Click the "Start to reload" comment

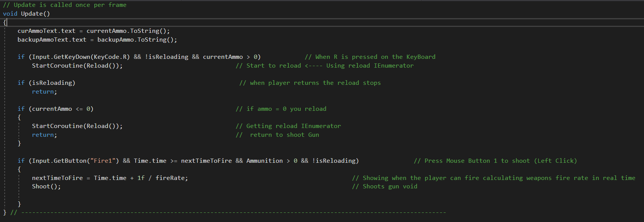tap(324, 66)
